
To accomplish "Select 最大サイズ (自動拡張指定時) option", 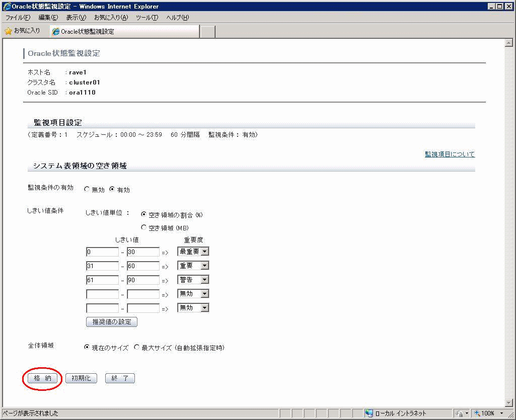I will (136, 347).
